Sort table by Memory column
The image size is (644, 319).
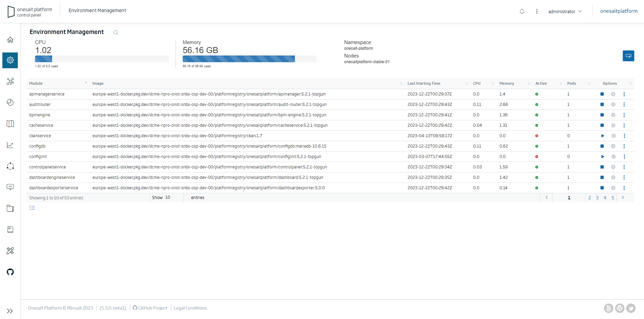pyautogui.click(x=515, y=83)
